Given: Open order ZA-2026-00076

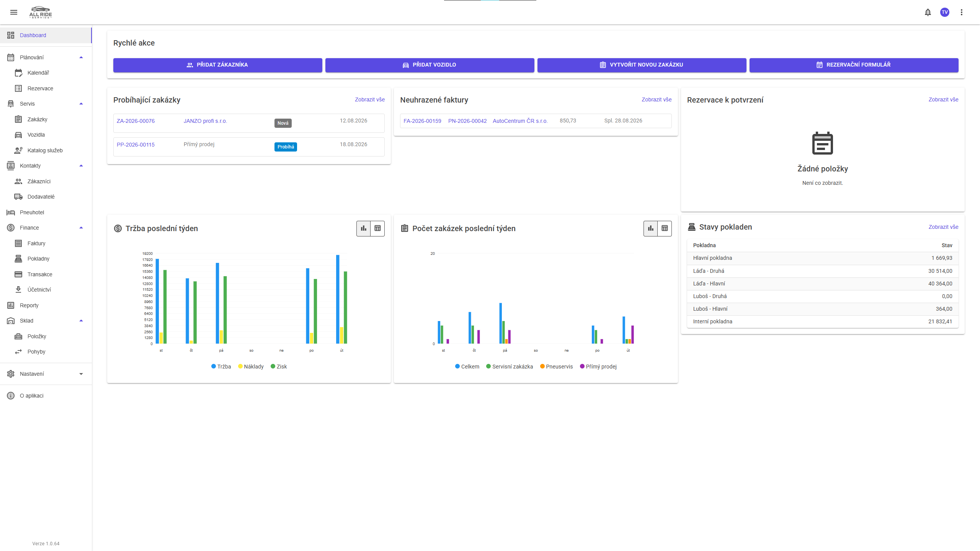Looking at the screenshot, I should click(x=136, y=121).
